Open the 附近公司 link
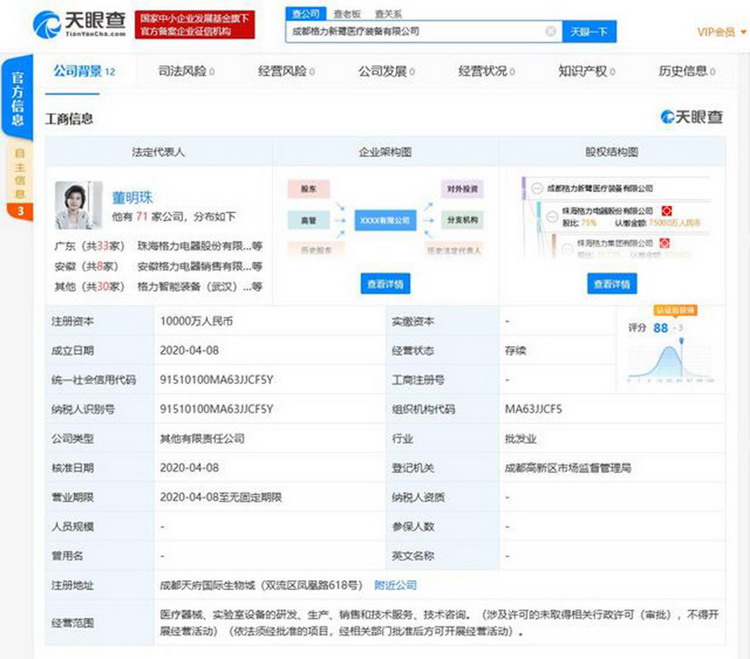The image size is (750, 659). coord(395,585)
